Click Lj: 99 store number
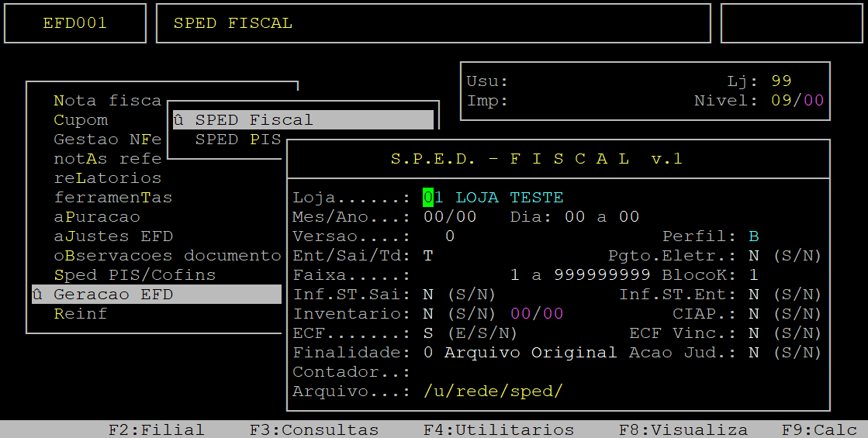The height and width of the screenshot is (438, 868). click(x=781, y=81)
